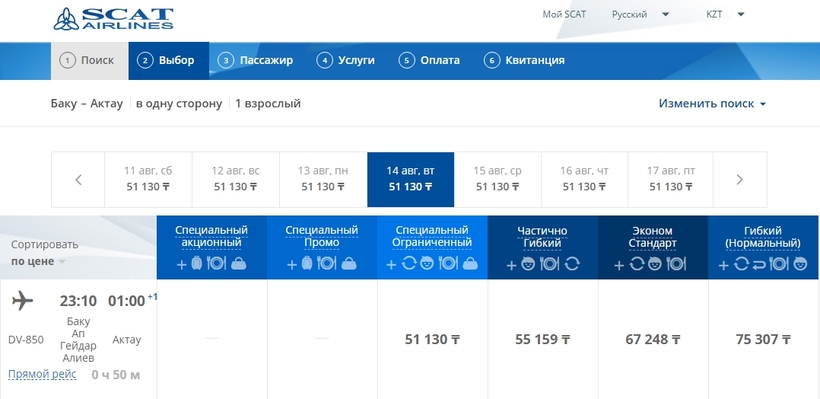Open the Мой SCAT link
820x399 pixels.
564,15
